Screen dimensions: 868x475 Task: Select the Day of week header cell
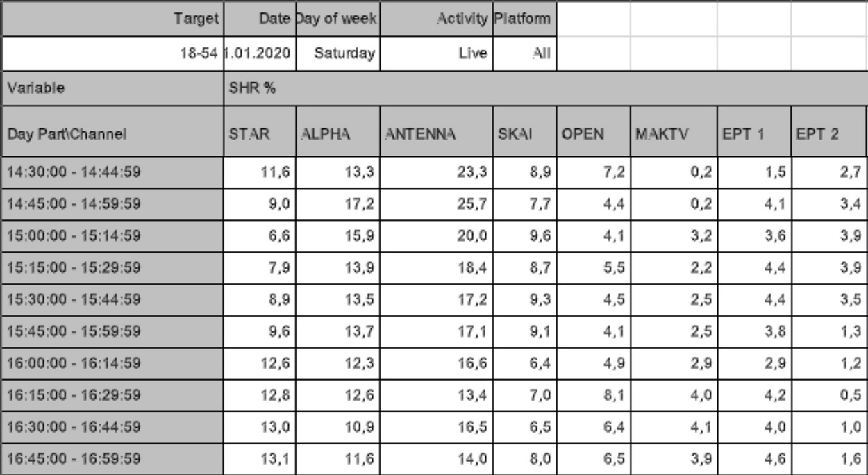click(337, 15)
